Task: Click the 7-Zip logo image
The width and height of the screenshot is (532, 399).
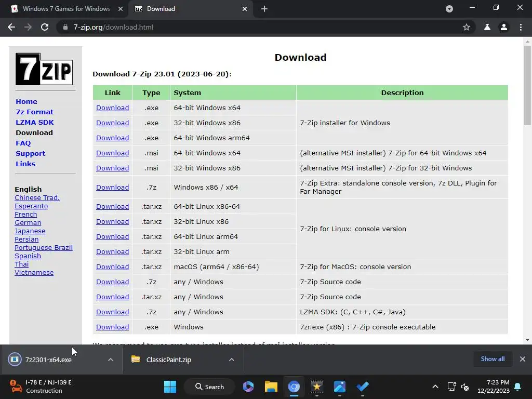Action: click(x=44, y=69)
